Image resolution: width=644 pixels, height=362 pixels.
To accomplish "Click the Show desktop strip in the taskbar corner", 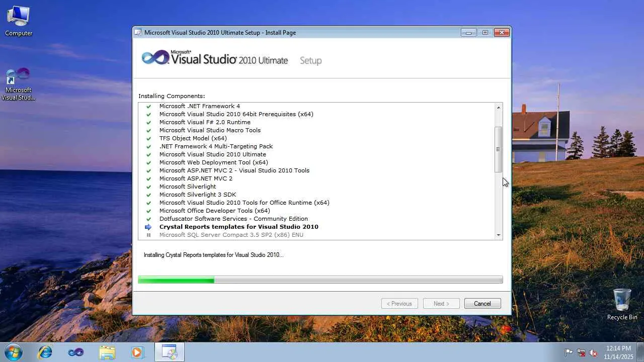I will (x=640, y=352).
